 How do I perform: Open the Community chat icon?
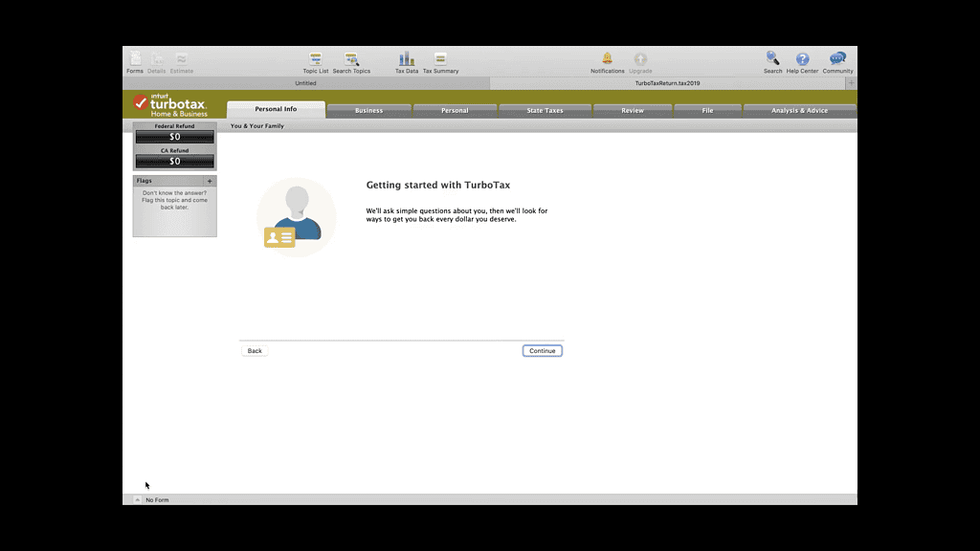click(837, 62)
